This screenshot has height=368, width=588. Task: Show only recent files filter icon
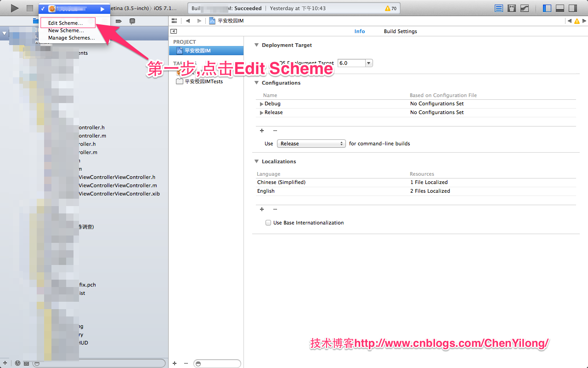[17, 363]
